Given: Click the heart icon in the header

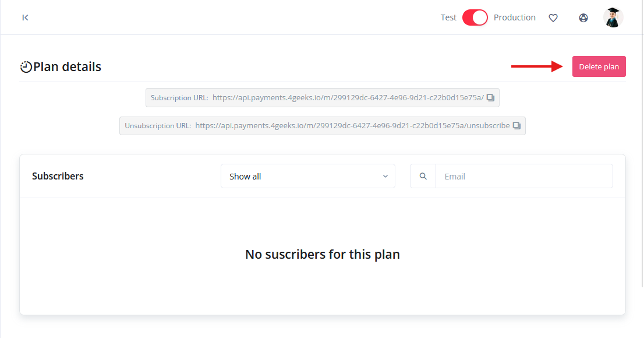Looking at the screenshot, I should point(553,18).
